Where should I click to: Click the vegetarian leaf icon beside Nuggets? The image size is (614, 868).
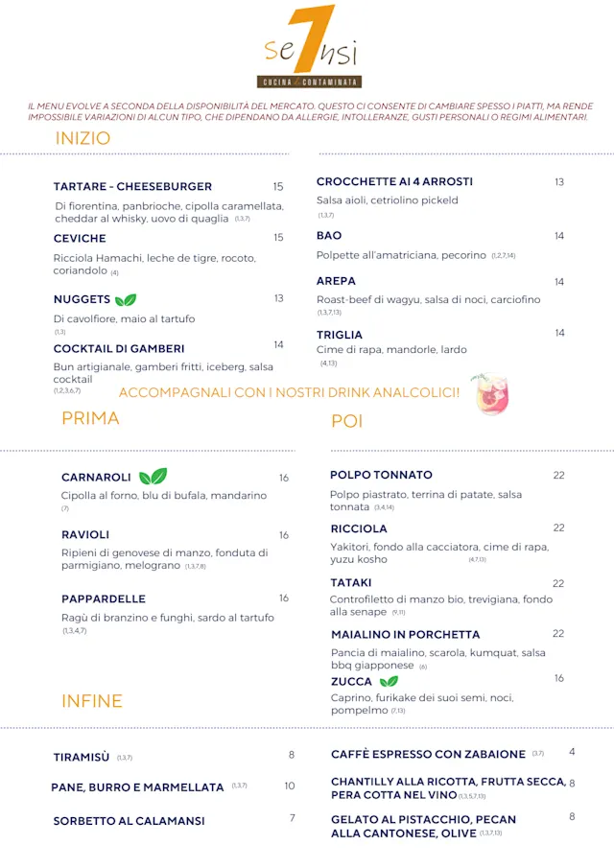[126, 300]
